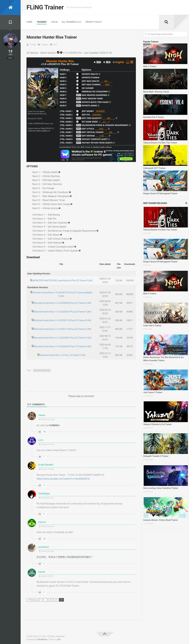Click the search input field in sidebar
This screenshot has width=189, height=644.
click(x=165, y=34)
